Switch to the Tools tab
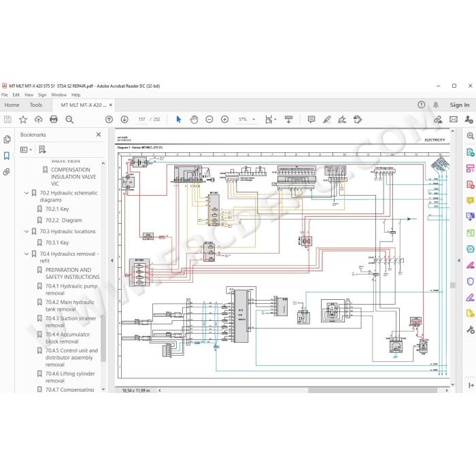Viewport: 476px width, 476px height. click(x=36, y=105)
